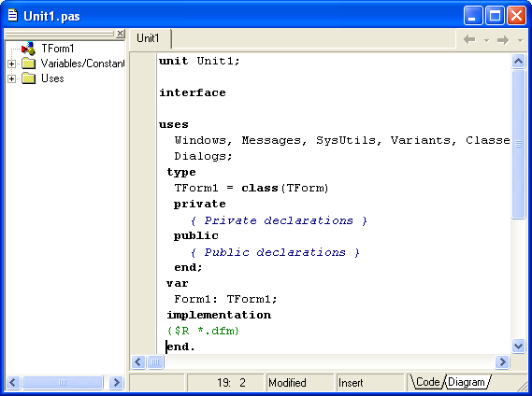The image size is (532, 396).
Task: Click the 'type' keyword line
Action: point(181,172)
